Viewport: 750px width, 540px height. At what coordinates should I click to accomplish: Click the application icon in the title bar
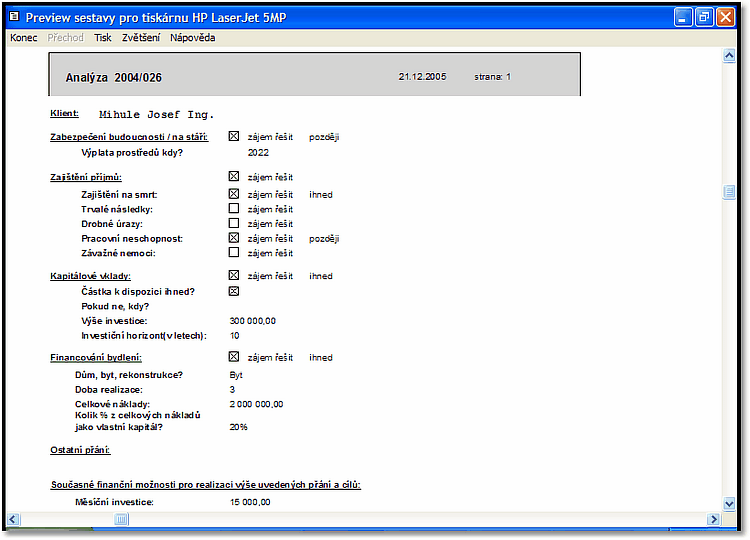14,17
